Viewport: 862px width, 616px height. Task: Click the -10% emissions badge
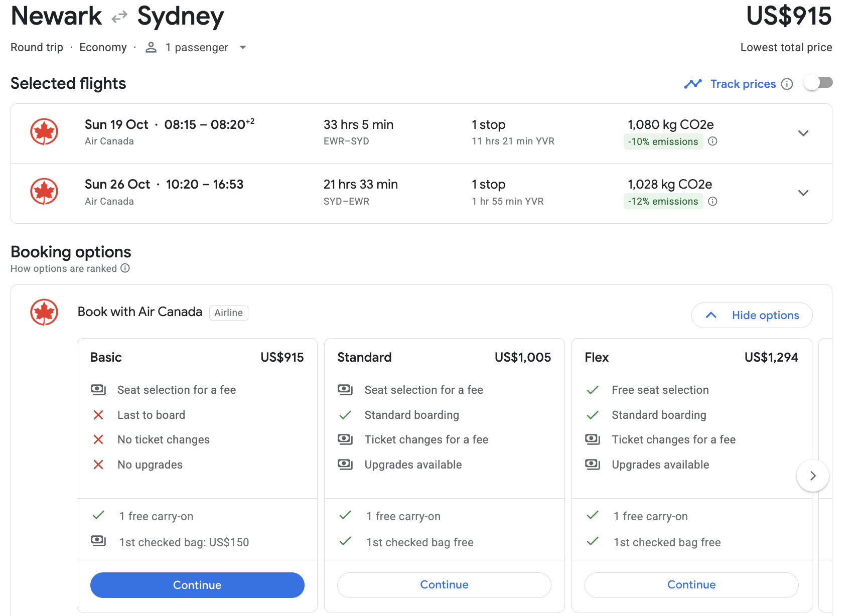663,141
